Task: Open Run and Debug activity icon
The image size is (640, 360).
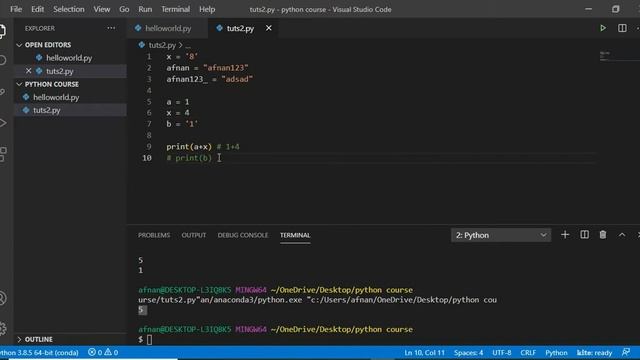Action: 2,122
